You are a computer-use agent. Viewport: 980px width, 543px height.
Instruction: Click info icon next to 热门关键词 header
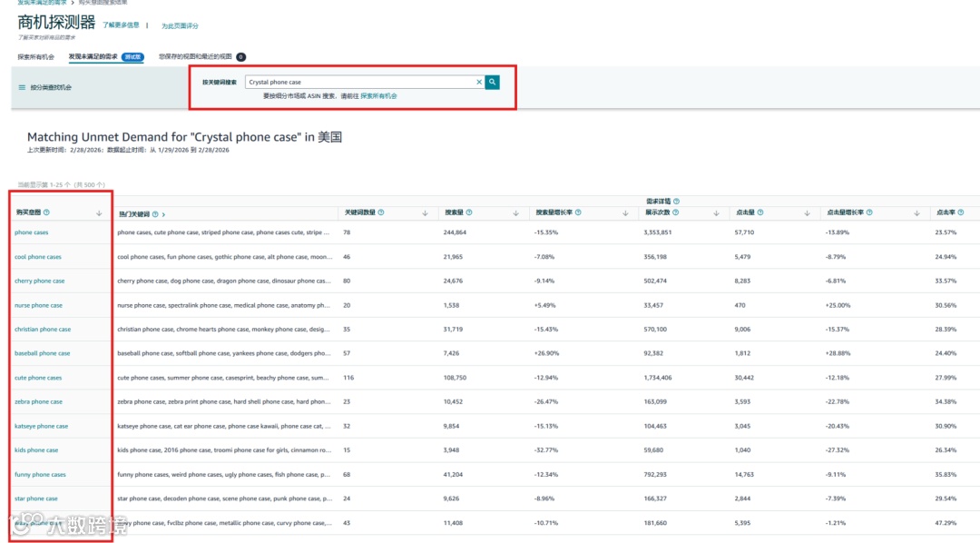point(155,214)
